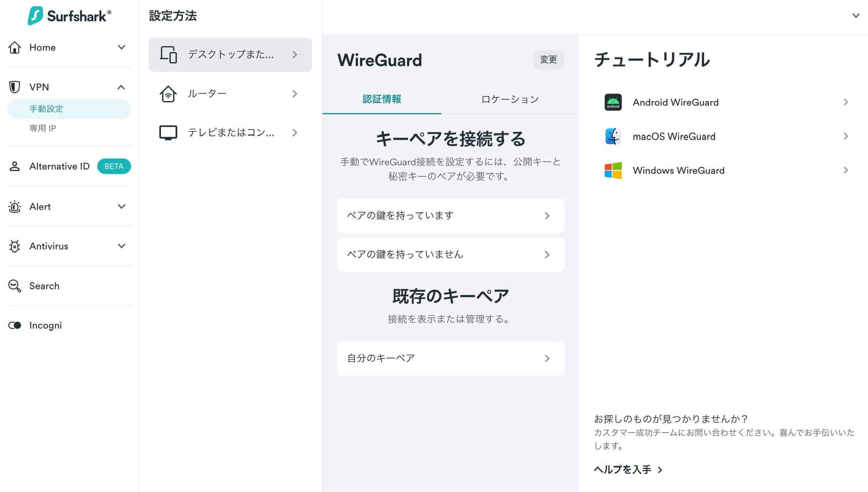Click お探しのものが見つかりませんか？ text
The height and width of the screenshot is (492, 868).
tap(671, 419)
